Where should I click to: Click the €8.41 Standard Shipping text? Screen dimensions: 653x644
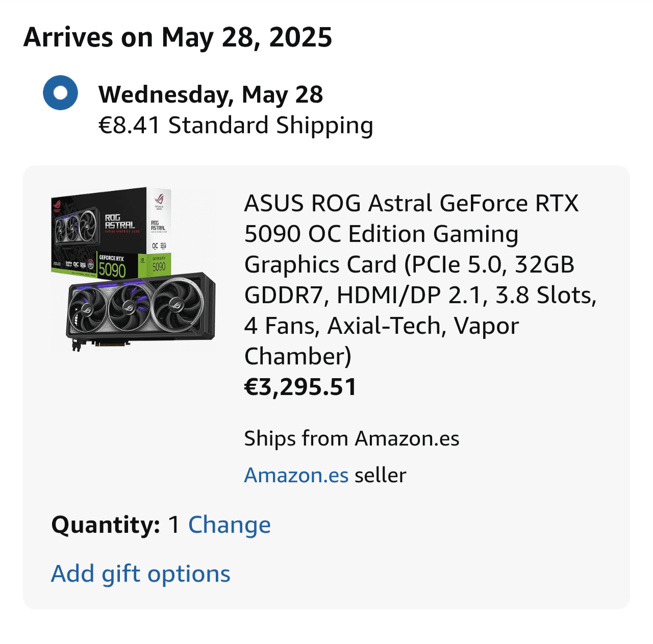tap(235, 126)
